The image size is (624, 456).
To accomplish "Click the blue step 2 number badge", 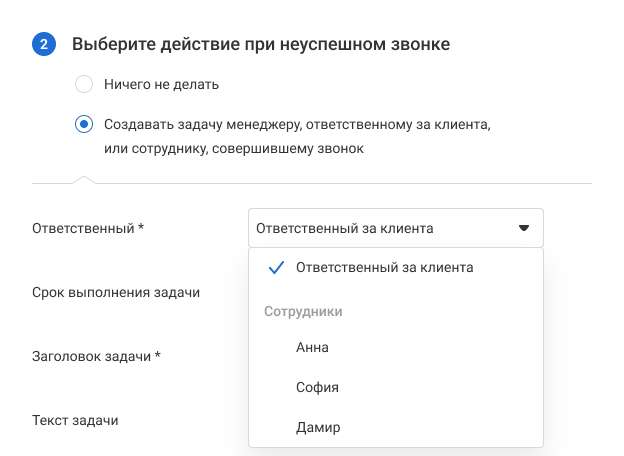I will click(44, 44).
